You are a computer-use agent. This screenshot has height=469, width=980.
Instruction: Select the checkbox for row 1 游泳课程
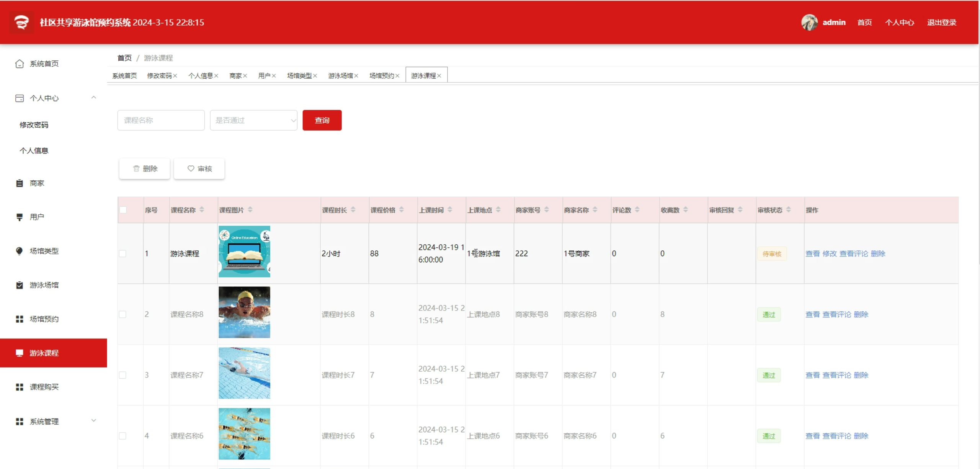click(x=122, y=253)
